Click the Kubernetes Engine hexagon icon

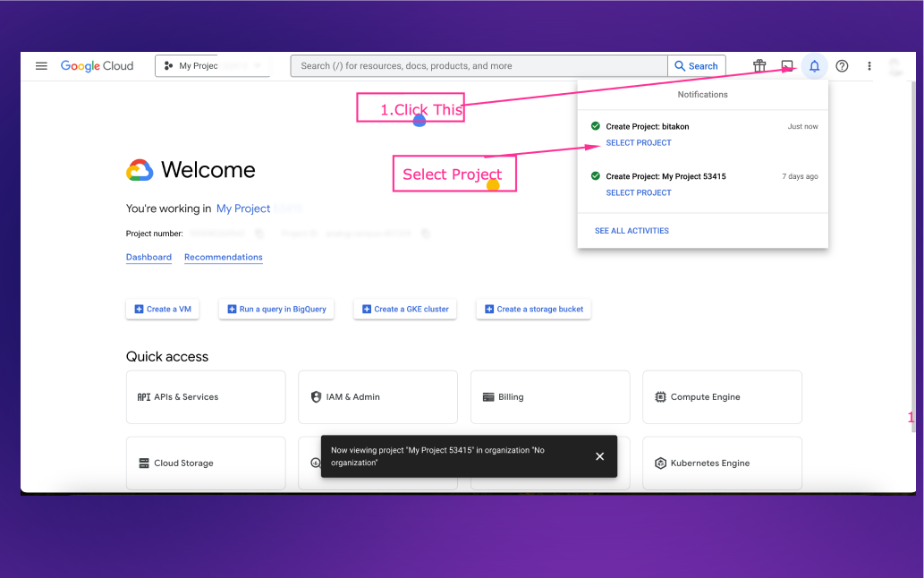coord(661,463)
